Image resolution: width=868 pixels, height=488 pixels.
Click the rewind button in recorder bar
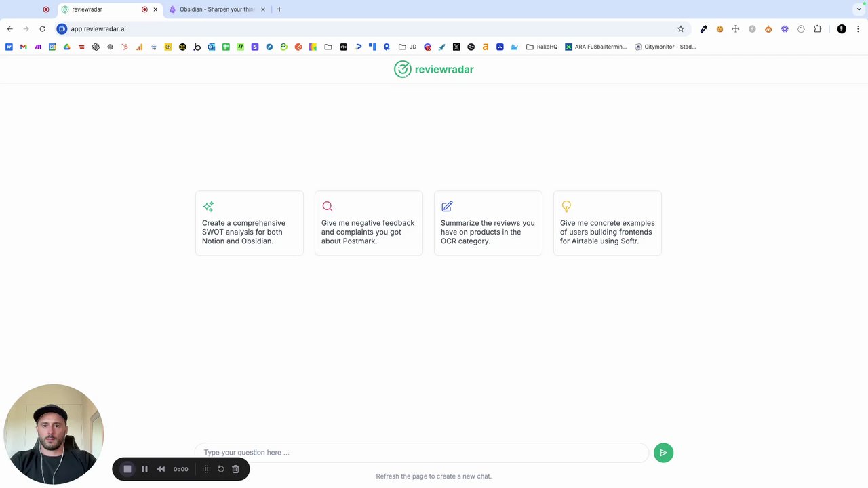161,469
